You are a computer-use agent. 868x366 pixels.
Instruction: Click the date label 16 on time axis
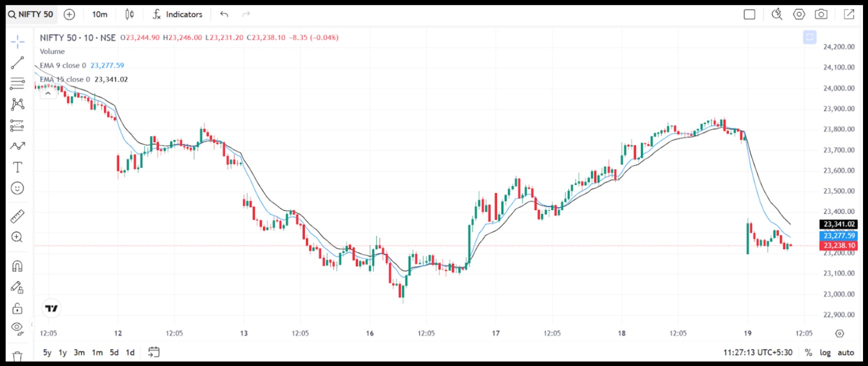(370, 333)
